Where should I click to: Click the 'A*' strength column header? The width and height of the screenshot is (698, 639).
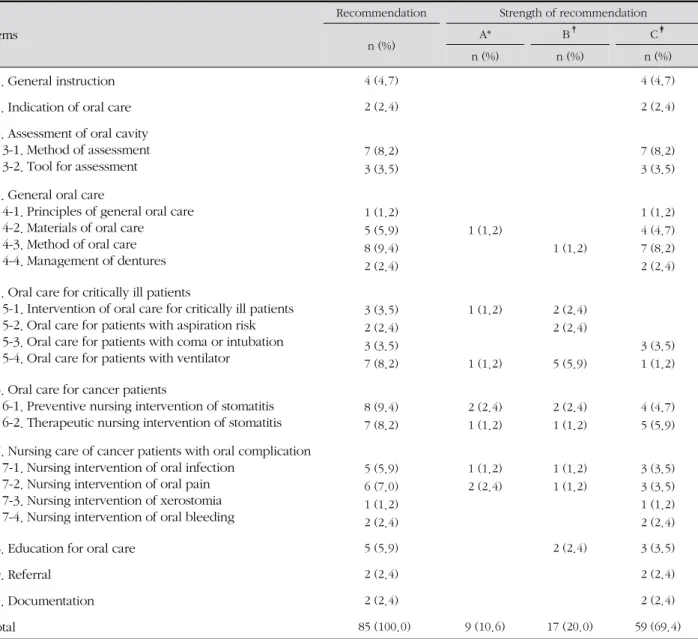pyautogui.click(x=485, y=34)
